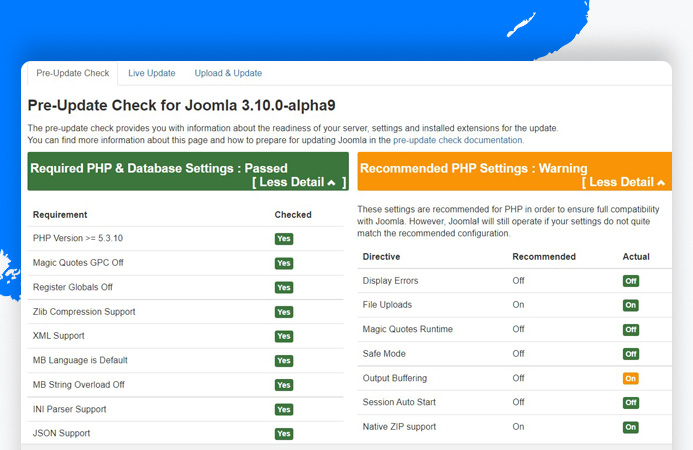Click the Off badge for Safe Mode

(x=631, y=354)
